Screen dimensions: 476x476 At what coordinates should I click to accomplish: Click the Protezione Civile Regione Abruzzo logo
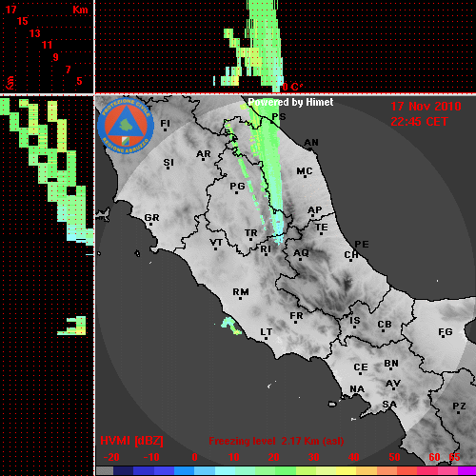(126, 126)
